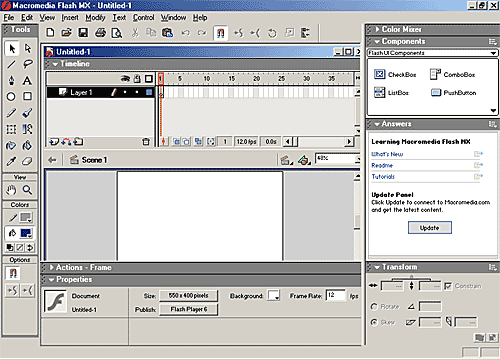Click the Flash Player 6 publish button
The height and width of the screenshot is (360, 500).
click(189, 309)
